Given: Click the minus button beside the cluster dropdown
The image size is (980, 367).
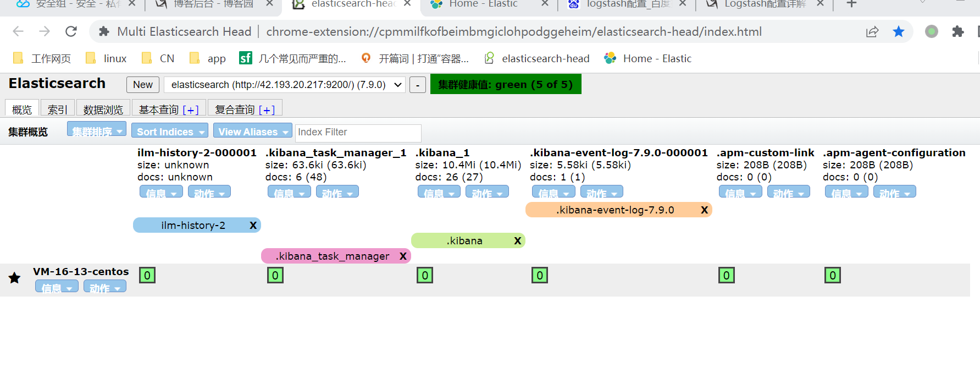Looking at the screenshot, I should [x=418, y=85].
